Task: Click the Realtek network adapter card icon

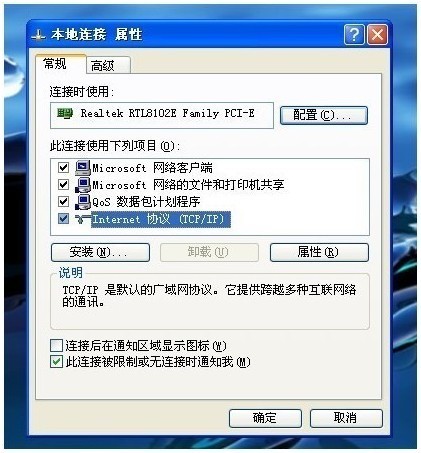Action: click(65, 114)
